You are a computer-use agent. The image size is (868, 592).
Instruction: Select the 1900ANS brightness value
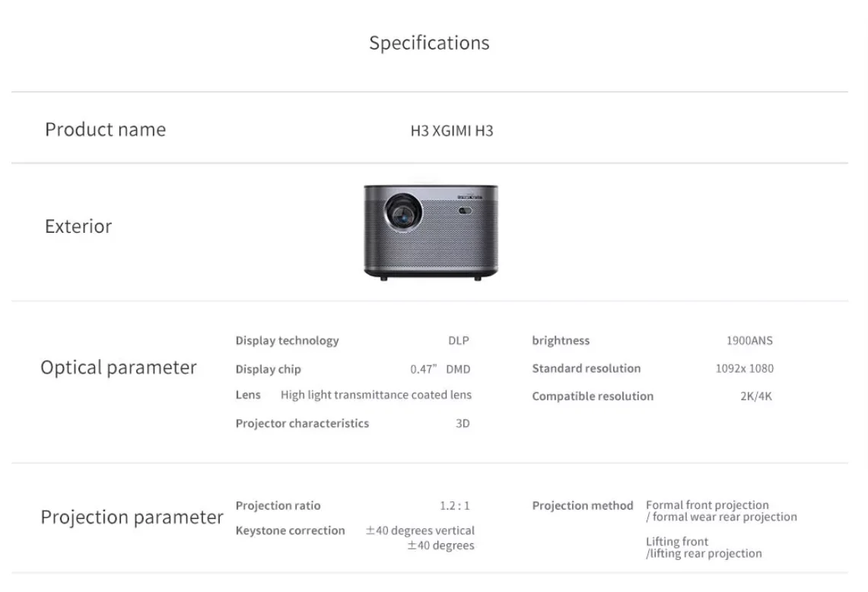click(x=749, y=341)
